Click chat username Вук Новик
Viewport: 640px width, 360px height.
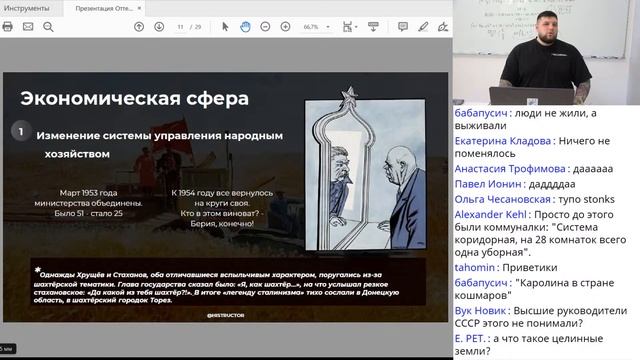tap(480, 311)
